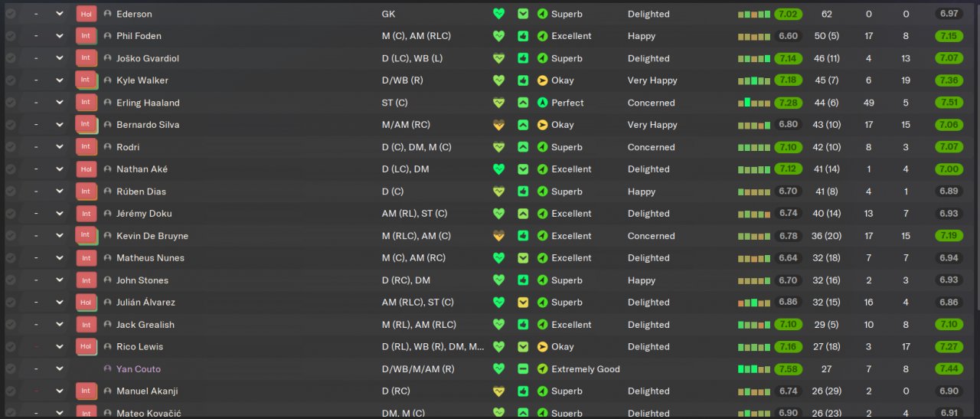Open Kevin De Bruyne's selection dropdown arrow
The width and height of the screenshot is (980, 419).
click(x=60, y=236)
